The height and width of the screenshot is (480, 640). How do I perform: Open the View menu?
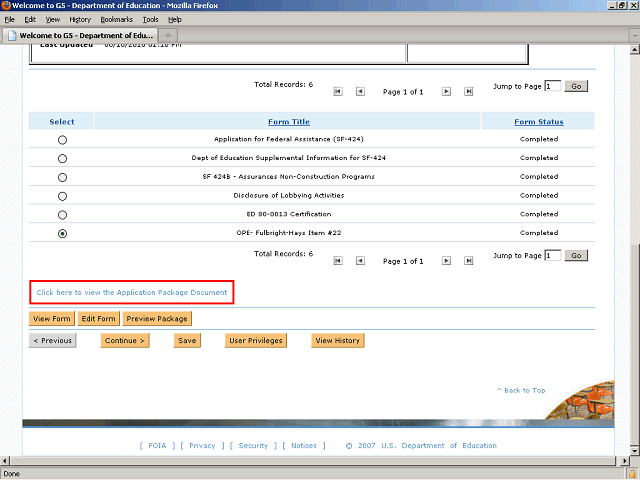tap(53, 20)
